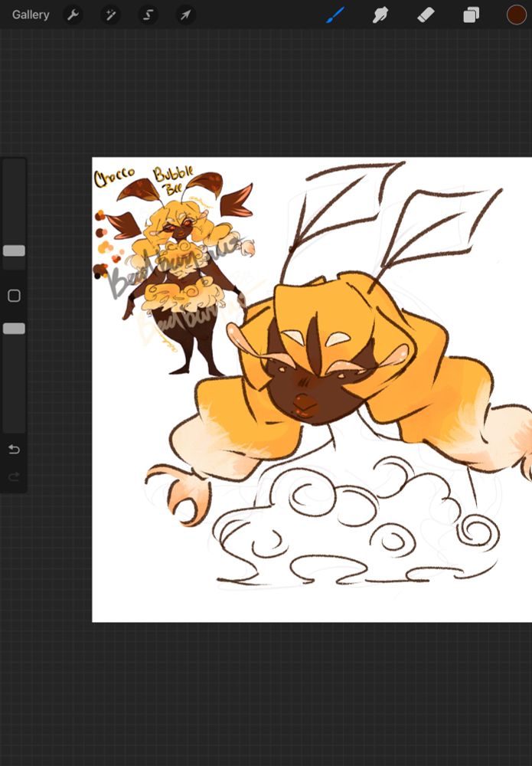
Task: Open the Actions wrench menu
Action: (73, 15)
